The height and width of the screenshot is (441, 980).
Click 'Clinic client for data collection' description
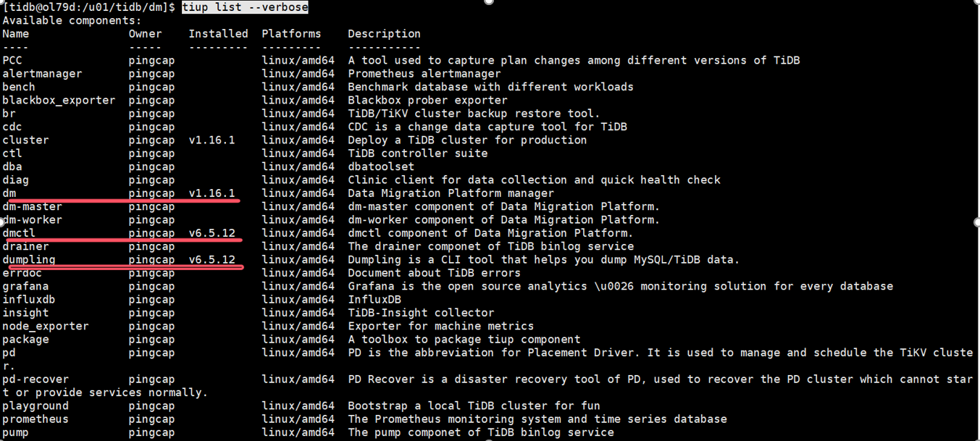(534, 180)
